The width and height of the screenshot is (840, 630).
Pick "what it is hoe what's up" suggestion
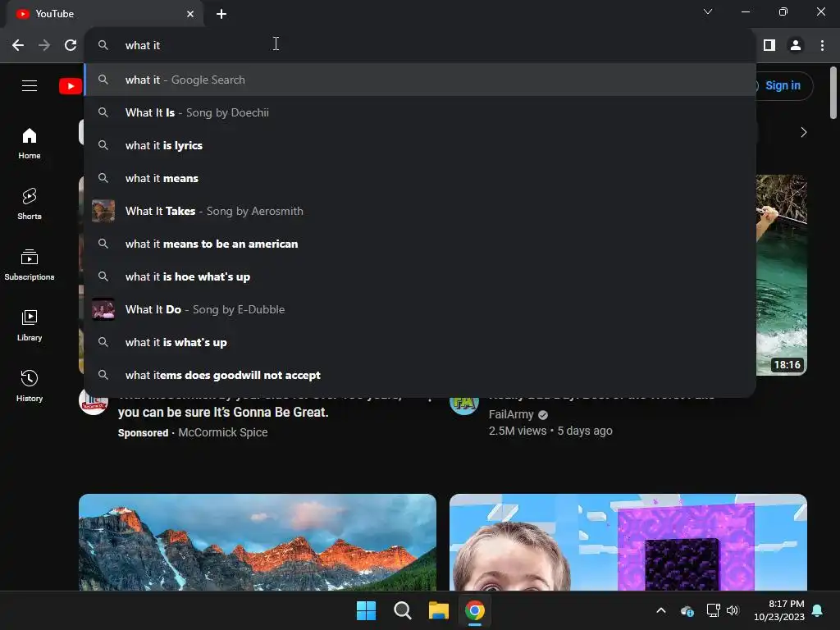[420, 276]
